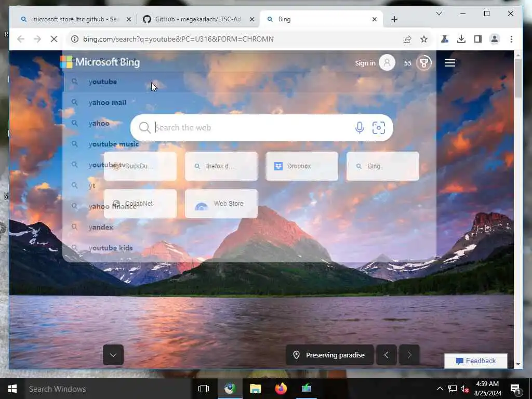
Task: Launch Firefox from the taskbar
Action: point(281,389)
